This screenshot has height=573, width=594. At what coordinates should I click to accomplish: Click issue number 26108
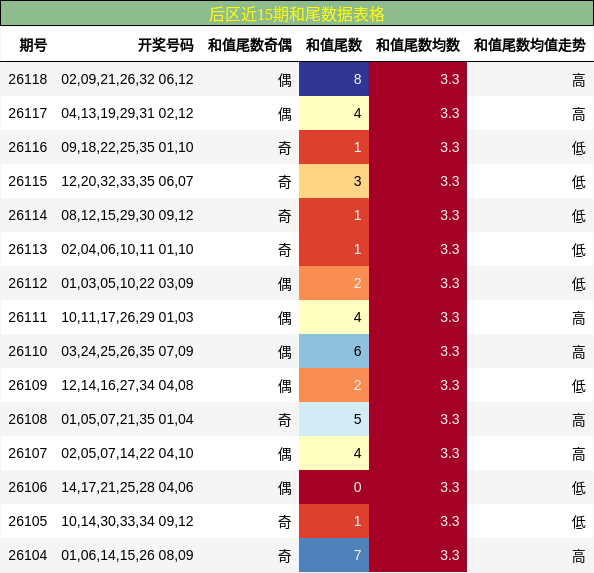[28, 419]
